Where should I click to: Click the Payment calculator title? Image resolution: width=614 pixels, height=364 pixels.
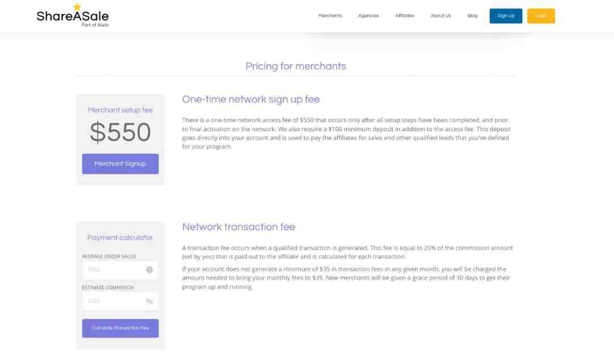[120, 237]
